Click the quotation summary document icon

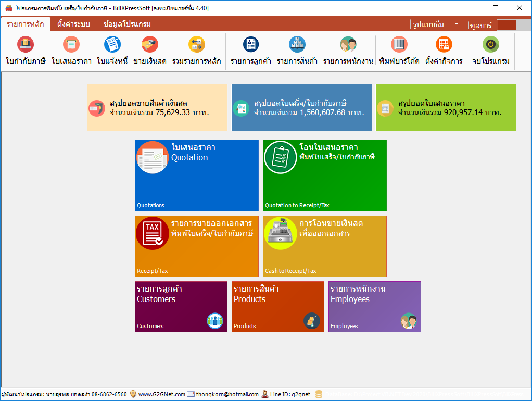pyautogui.click(x=385, y=108)
